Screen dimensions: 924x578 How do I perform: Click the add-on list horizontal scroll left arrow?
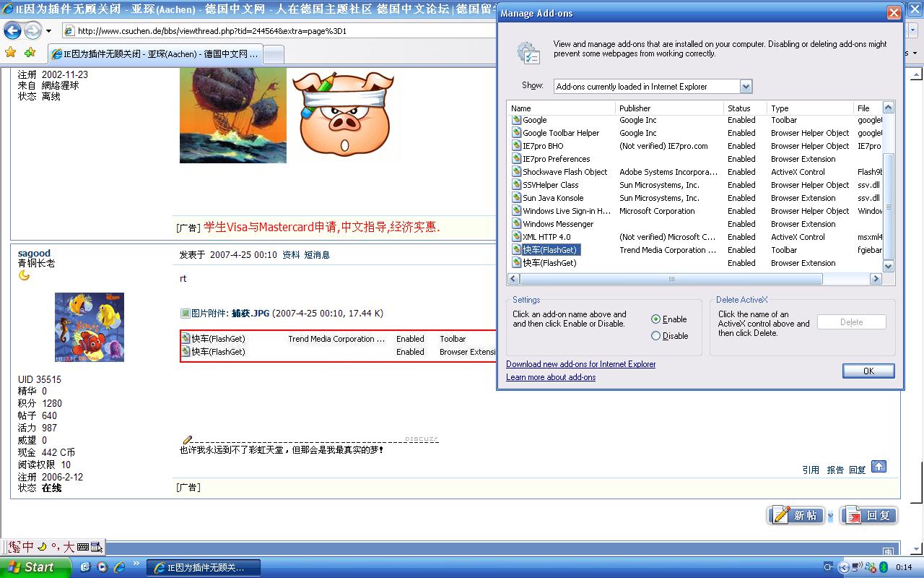coord(514,279)
